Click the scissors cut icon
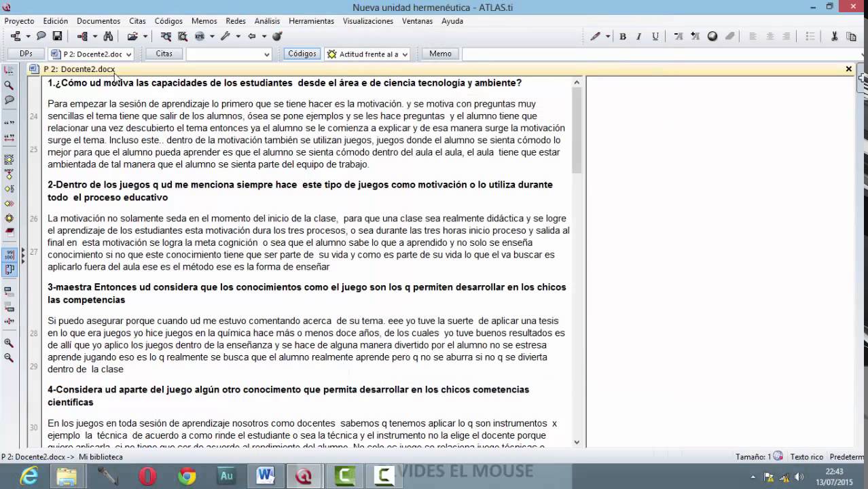 pos(835,37)
